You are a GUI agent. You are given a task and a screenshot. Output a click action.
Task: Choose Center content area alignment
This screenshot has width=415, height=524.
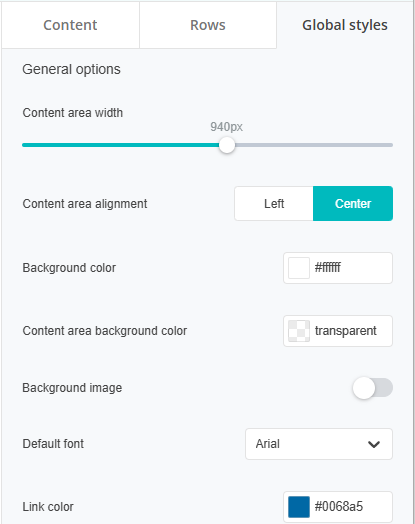pos(353,204)
